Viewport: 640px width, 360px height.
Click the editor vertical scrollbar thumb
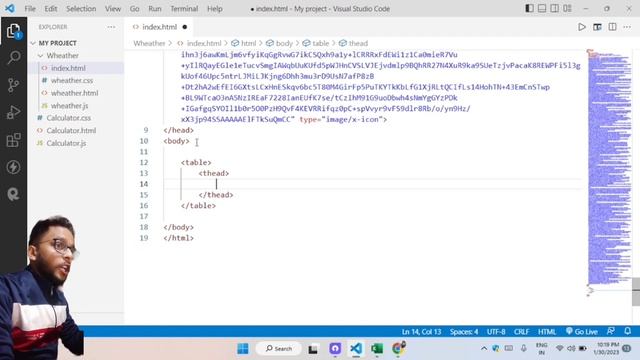pyautogui.click(x=636, y=292)
